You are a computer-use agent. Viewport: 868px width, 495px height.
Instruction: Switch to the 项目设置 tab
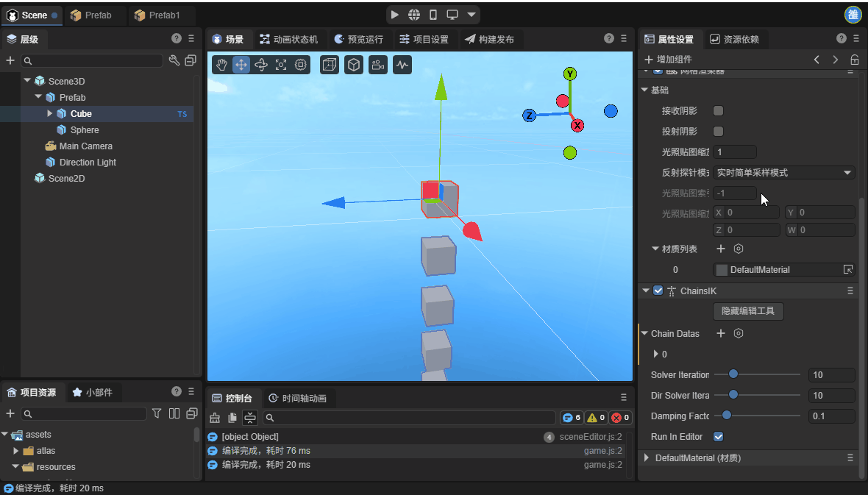[x=424, y=39]
